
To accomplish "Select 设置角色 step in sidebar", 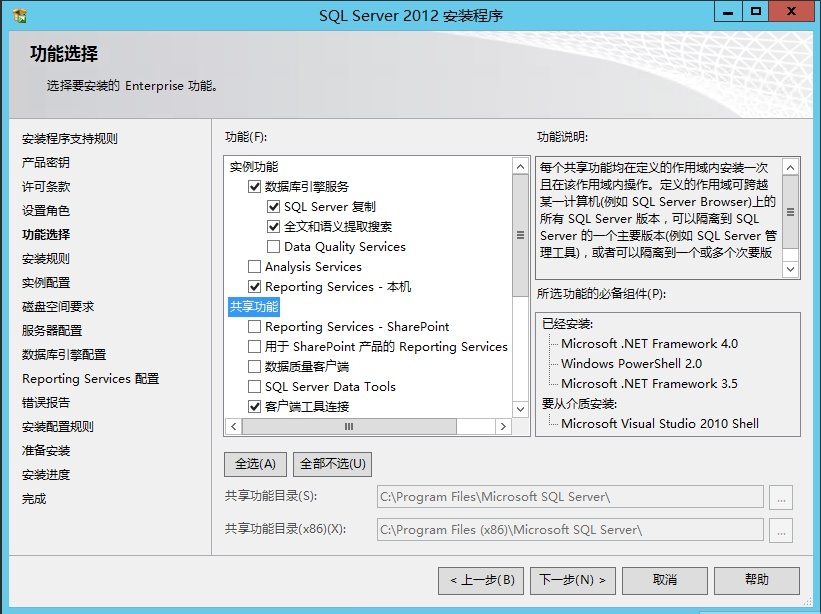I will (46, 211).
